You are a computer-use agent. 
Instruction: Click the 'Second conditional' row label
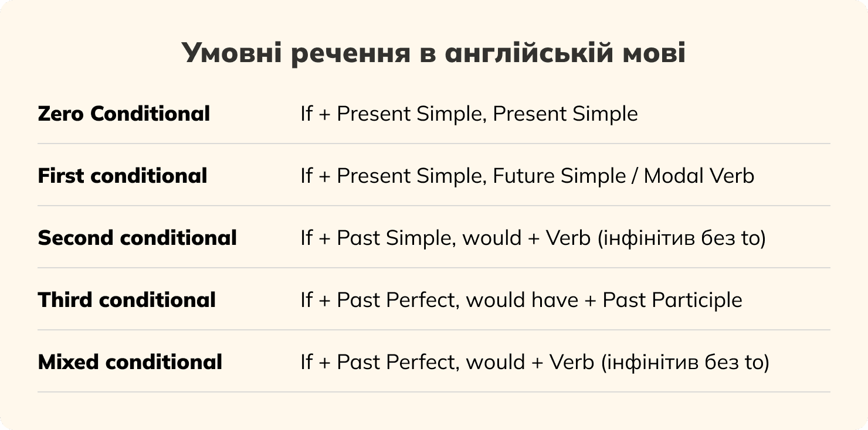137,238
